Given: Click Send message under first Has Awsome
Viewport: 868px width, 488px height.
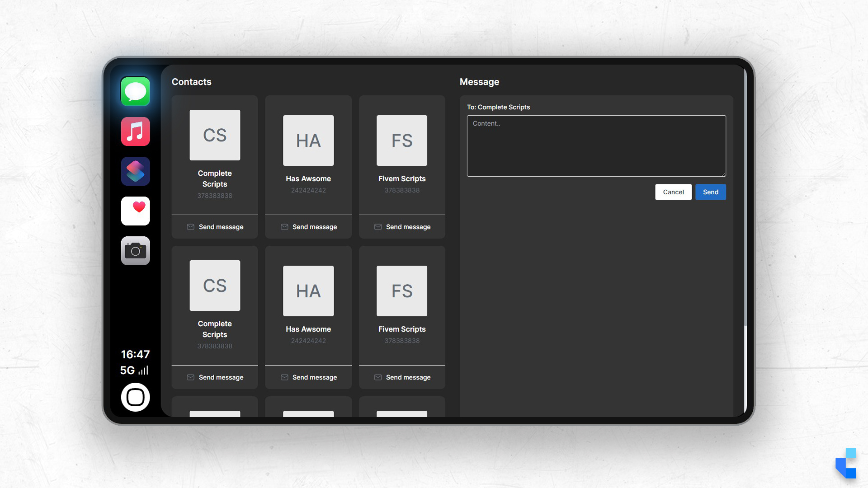Looking at the screenshot, I should 308,227.
